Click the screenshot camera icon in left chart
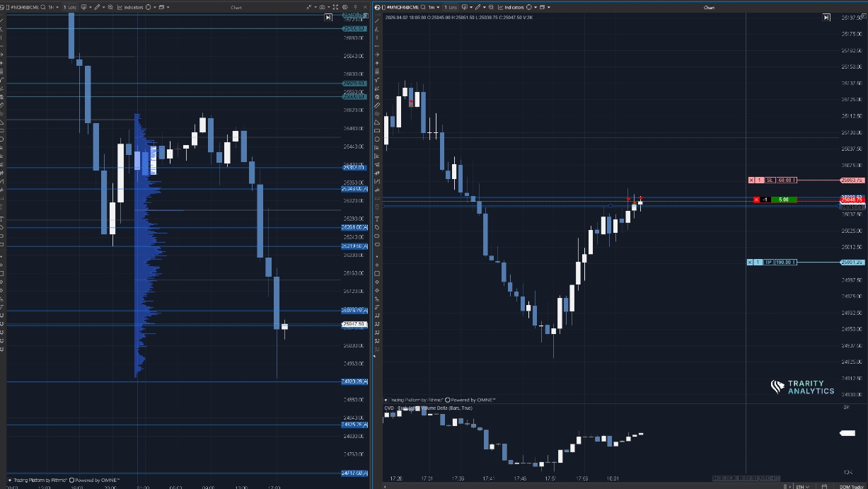Image resolution: width=868 pixels, height=489 pixels. [323, 7]
